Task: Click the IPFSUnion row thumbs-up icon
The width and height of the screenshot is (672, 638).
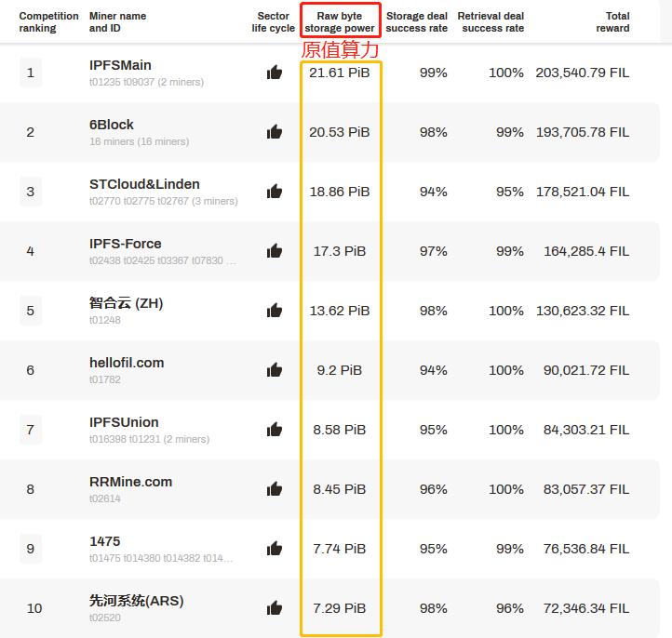Action: click(x=275, y=430)
